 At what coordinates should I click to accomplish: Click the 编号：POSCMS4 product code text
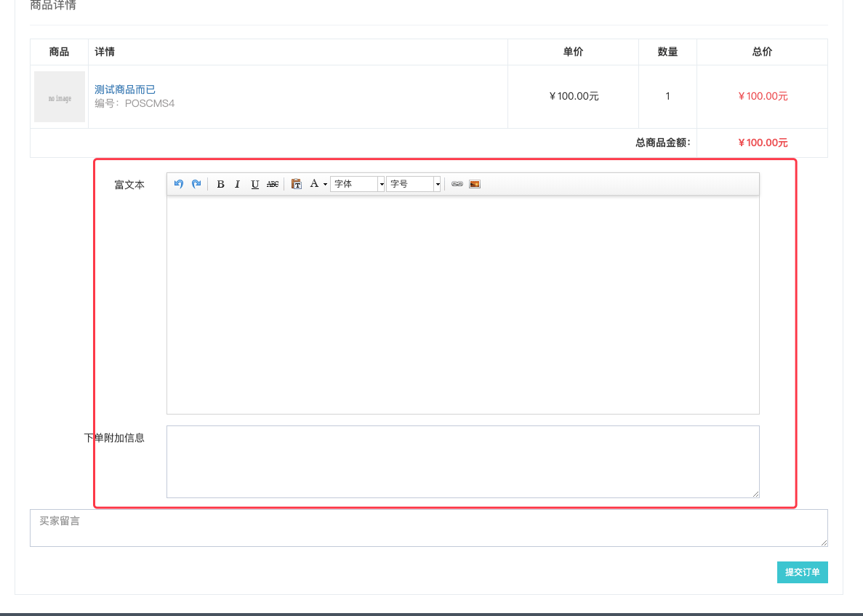click(x=135, y=103)
